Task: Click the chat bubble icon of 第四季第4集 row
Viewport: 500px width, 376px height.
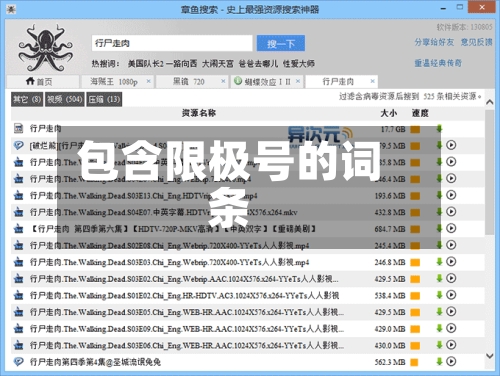Action: tap(19, 362)
